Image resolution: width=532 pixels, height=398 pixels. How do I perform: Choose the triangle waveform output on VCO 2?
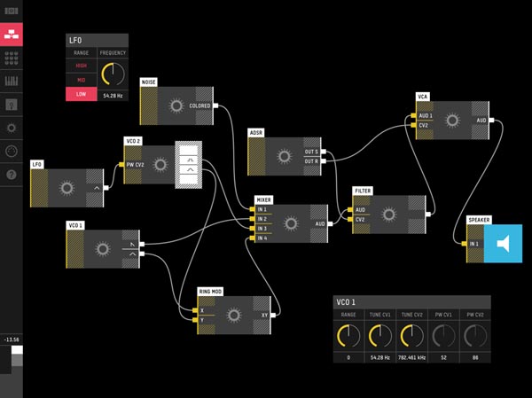pyautogui.click(x=189, y=169)
